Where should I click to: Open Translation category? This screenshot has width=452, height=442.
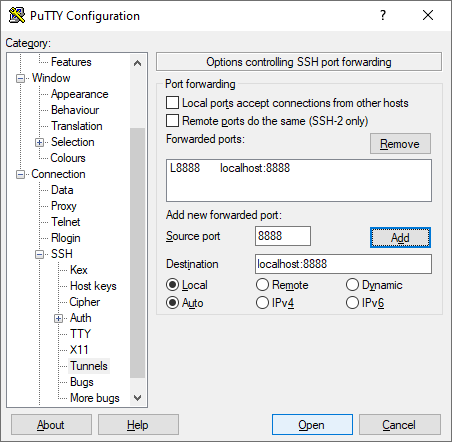click(77, 126)
